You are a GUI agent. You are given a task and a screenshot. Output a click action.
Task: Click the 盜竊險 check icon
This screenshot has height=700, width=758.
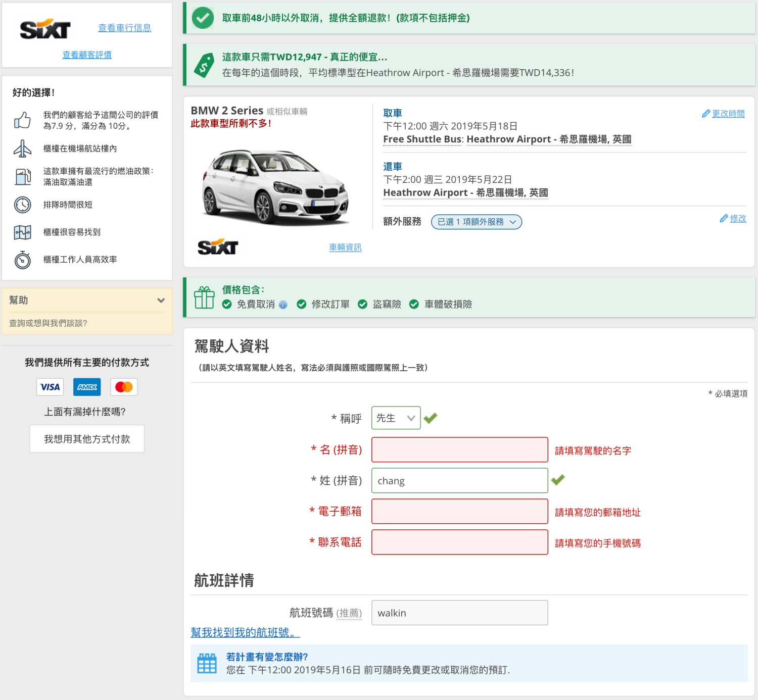pos(362,304)
